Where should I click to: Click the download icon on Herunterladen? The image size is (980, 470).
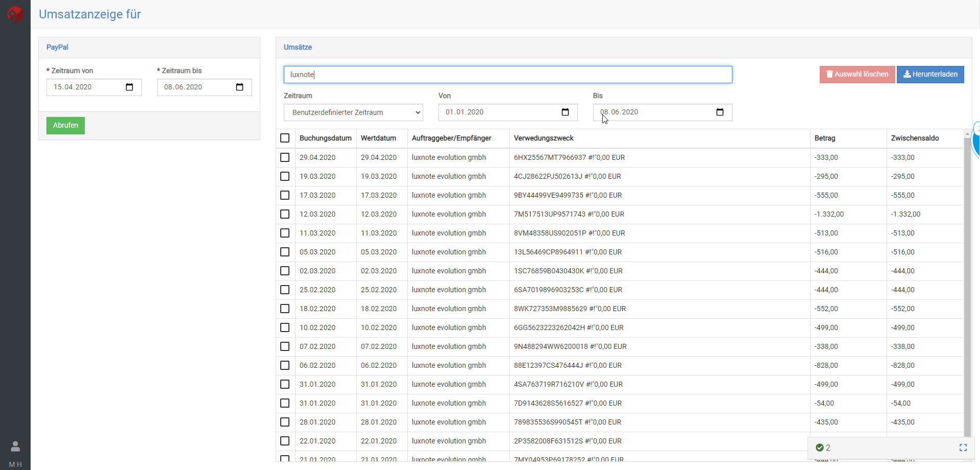(907, 74)
